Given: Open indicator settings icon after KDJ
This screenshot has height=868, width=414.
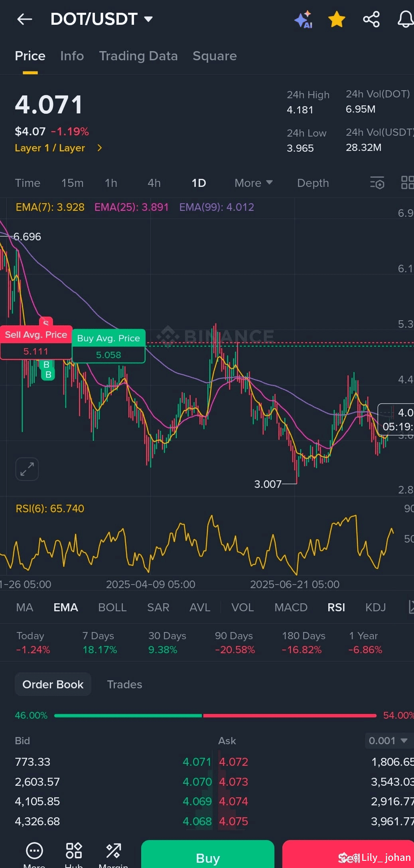Looking at the screenshot, I should coord(411,606).
